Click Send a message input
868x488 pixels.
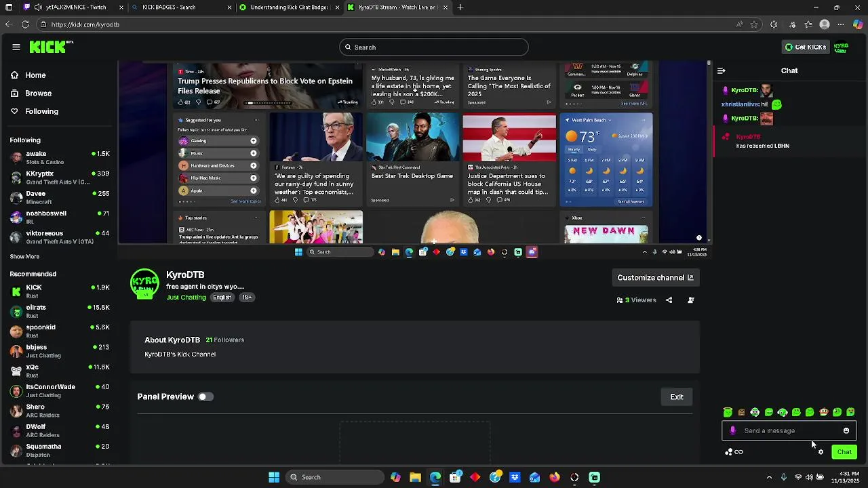(790, 430)
